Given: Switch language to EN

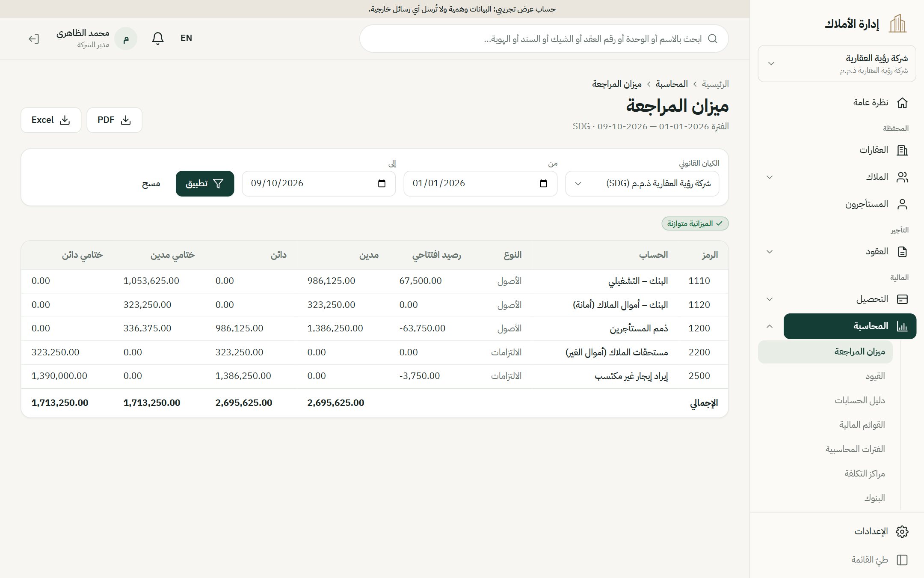Looking at the screenshot, I should pyautogui.click(x=186, y=39).
